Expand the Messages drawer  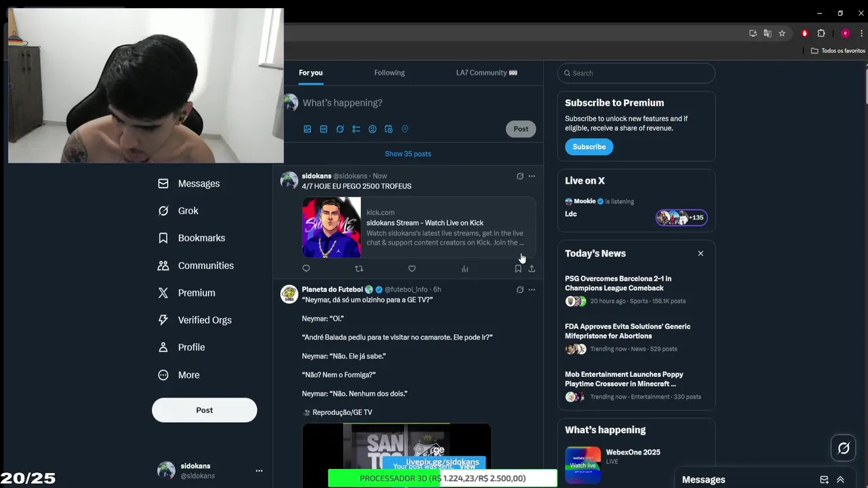[840, 479]
